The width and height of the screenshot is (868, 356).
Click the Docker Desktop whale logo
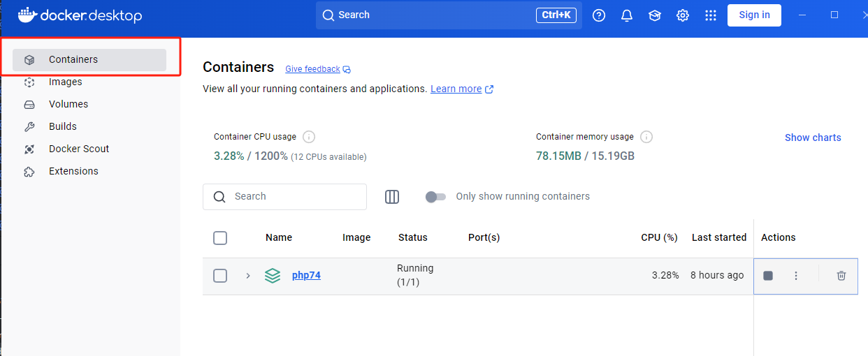coord(27,14)
